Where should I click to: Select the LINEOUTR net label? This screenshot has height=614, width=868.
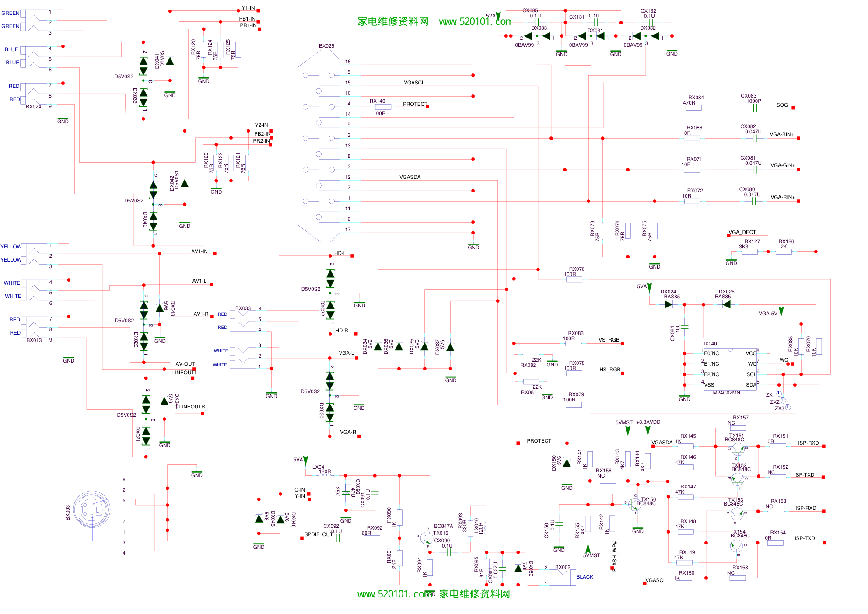point(192,407)
